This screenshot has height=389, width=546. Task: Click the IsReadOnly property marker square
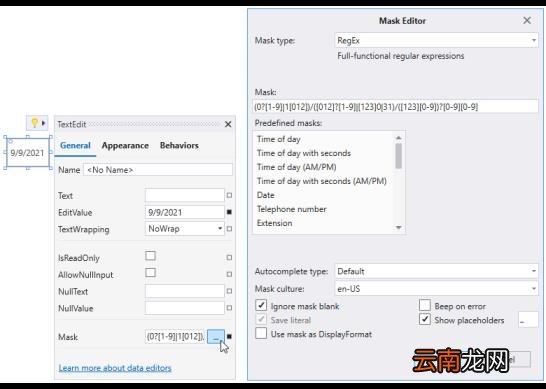pyautogui.click(x=229, y=258)
